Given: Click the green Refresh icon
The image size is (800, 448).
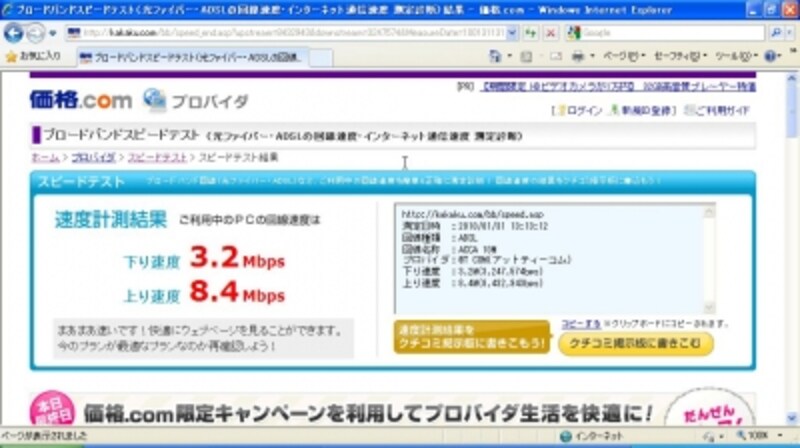Looking at the screenshot, I should 531,33.
